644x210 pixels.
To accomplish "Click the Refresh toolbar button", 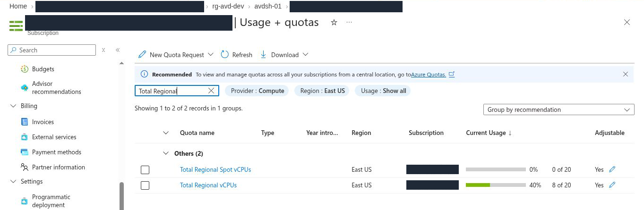I will [x=237, y=55].
